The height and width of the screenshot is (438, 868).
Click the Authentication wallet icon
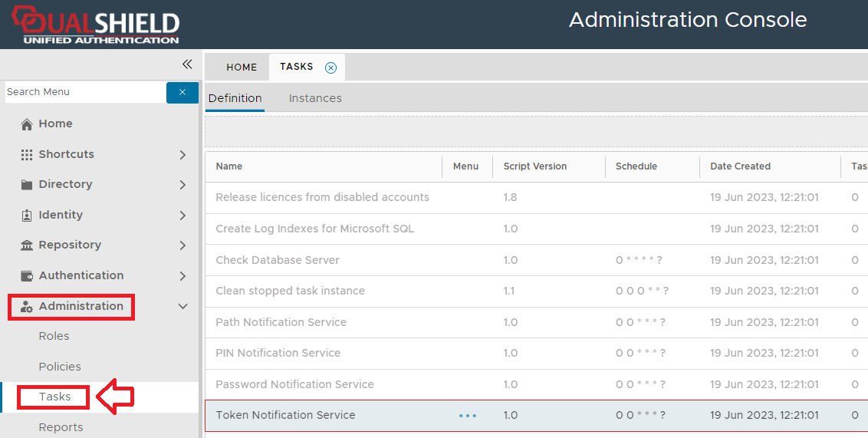(x=27, y=276)
